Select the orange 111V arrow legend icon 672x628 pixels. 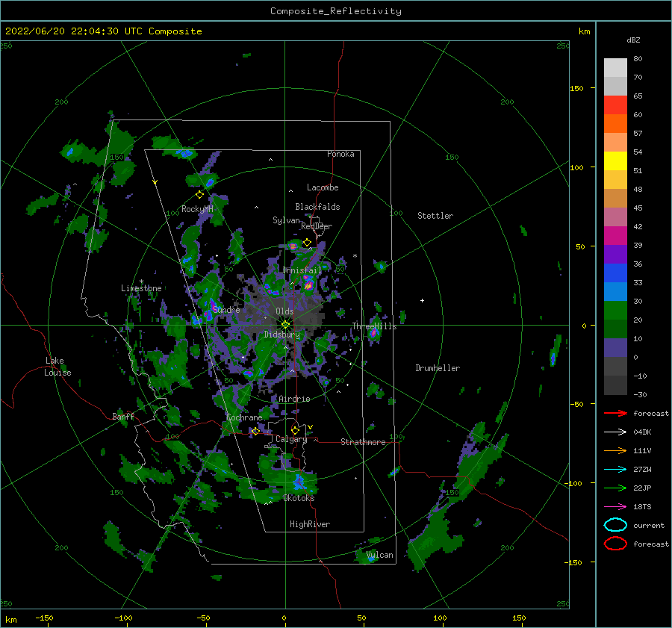pyautogui.click(x=615, y=450)
